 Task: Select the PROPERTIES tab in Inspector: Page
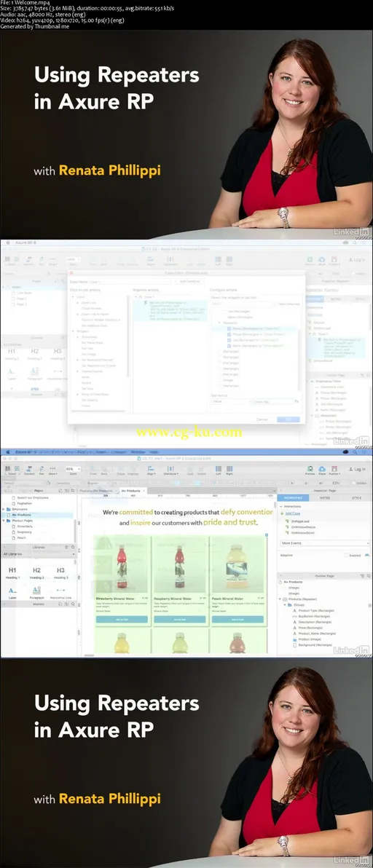click(294, 497)
